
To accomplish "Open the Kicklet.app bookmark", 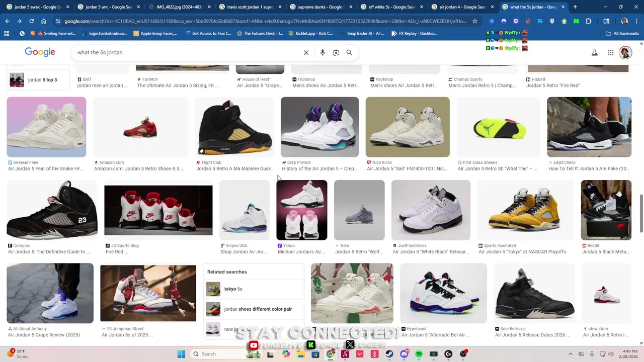I will pos(310,33).
